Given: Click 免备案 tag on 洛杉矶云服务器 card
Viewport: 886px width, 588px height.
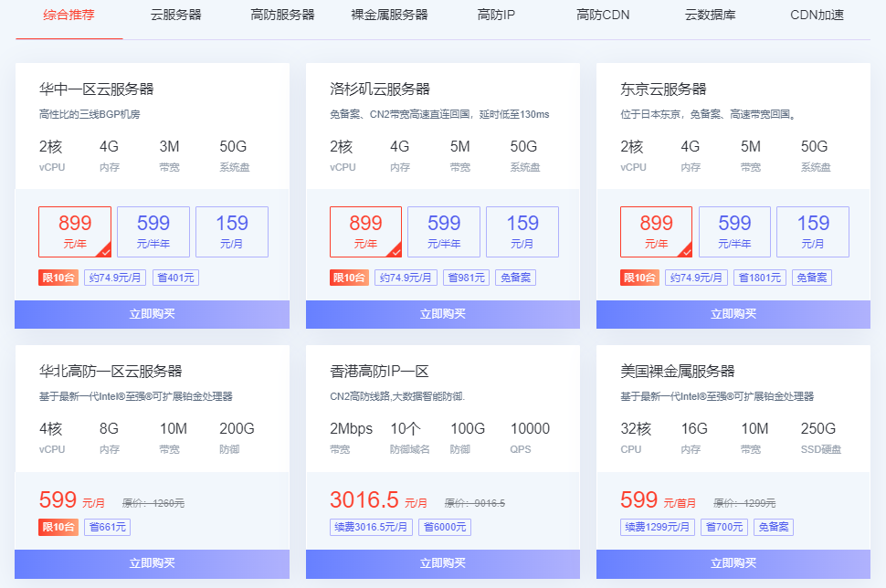Looking at the screenshot, I should [515, 278].
